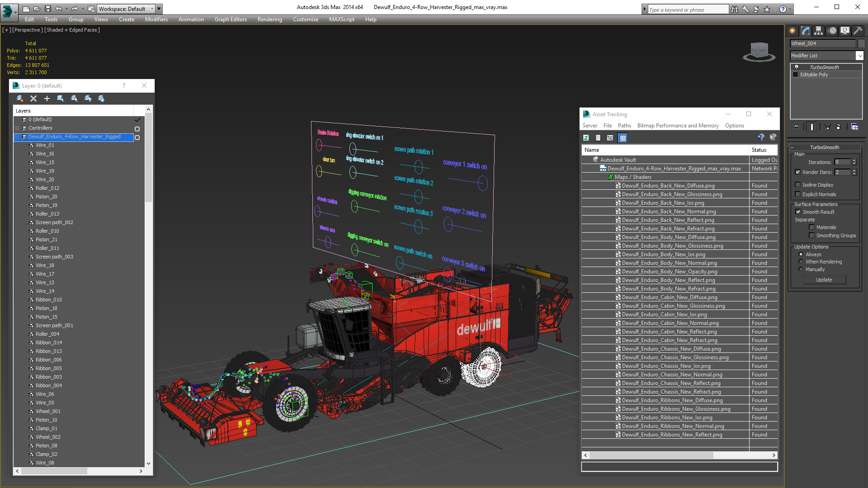
Task: Click the Undo arrow icon
Action: click(x=58, y=9)
